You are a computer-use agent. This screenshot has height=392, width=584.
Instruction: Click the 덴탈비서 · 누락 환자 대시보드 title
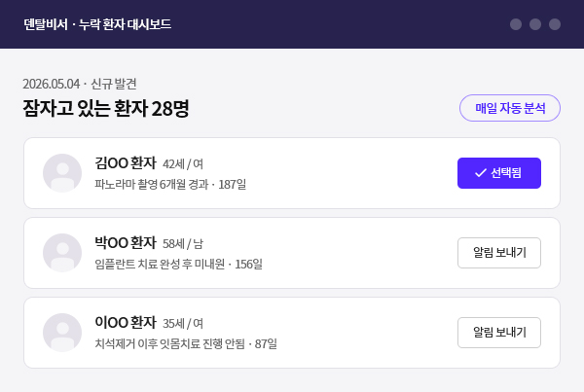97,24
